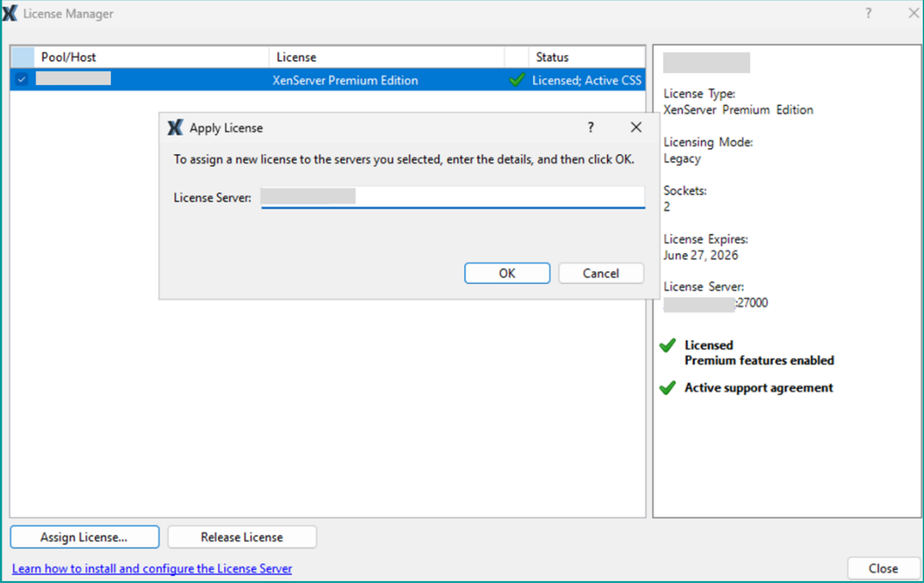Cancel the Apply License dialog

[600, 273]
